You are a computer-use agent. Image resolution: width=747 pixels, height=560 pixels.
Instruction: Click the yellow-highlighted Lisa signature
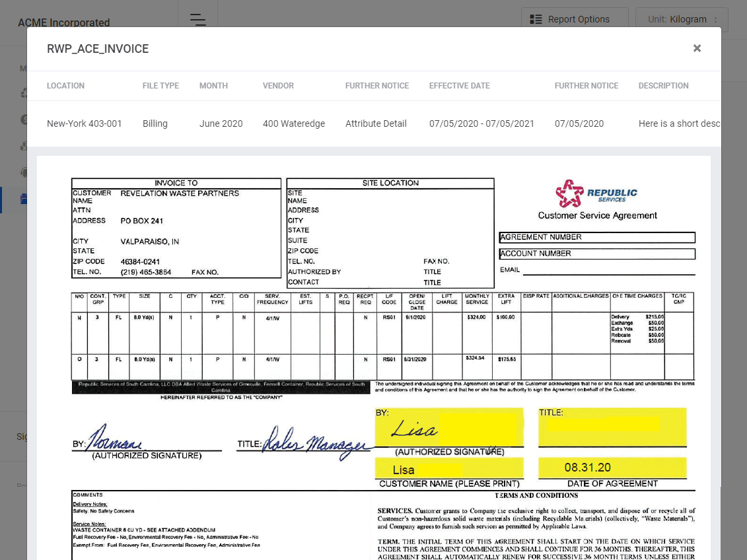414,429
